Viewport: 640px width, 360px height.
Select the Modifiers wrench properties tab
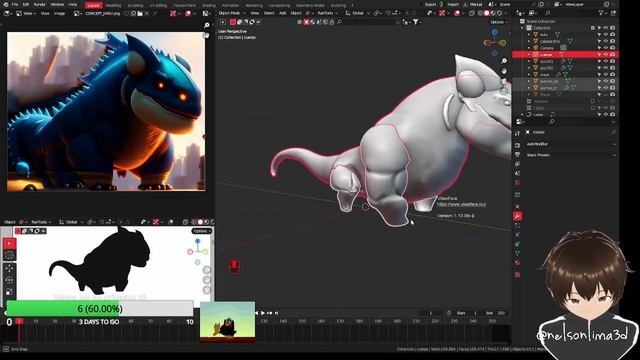[518, 216]
